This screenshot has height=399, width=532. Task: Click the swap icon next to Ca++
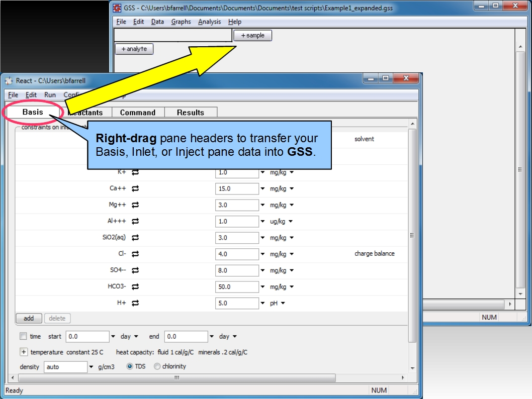135,189
